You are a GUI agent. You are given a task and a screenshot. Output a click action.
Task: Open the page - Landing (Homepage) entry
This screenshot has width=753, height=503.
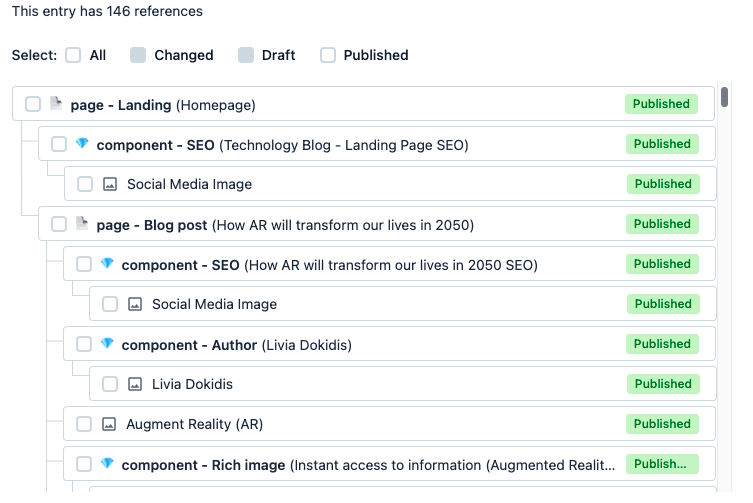(162, 105)
